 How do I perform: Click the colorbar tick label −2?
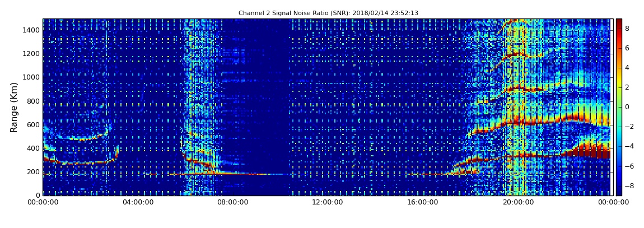[x=628, y=127]
